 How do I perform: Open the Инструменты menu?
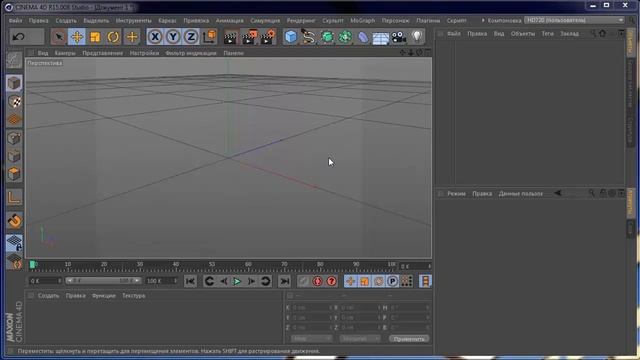pos(133,20)
